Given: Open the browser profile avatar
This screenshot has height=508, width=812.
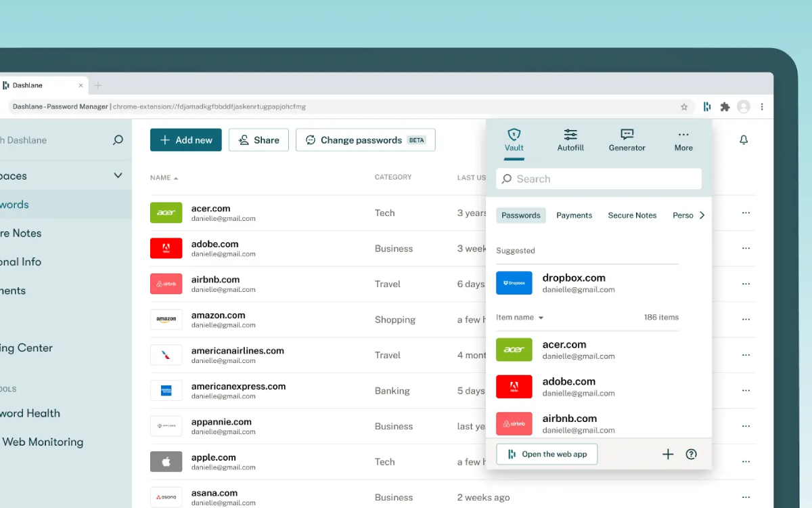Looking at the screenshot, I should (x=744, y=107).
